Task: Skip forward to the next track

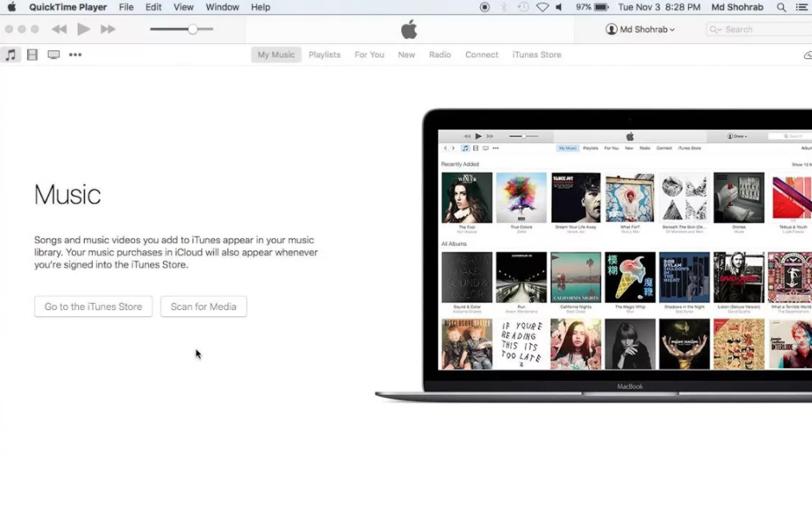Action: tap(108, 30)
